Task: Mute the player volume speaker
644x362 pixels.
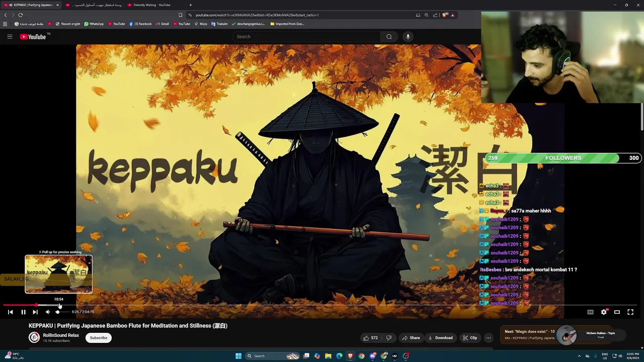Action: click(x=48, y=312)
